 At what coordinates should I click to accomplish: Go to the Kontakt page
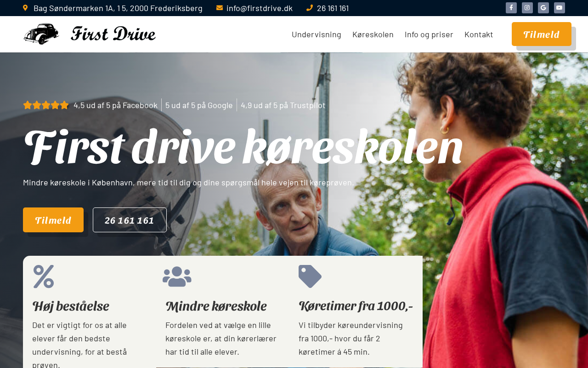[479, 34]
